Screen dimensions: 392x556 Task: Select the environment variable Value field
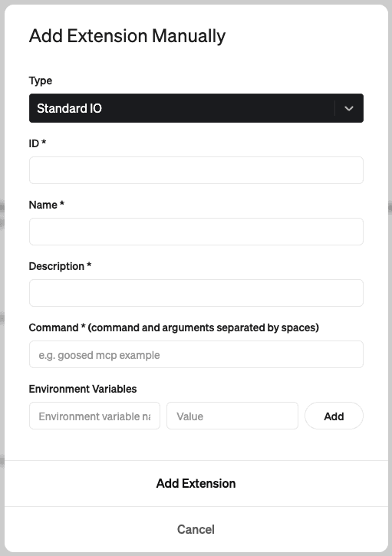pos(232,416)
